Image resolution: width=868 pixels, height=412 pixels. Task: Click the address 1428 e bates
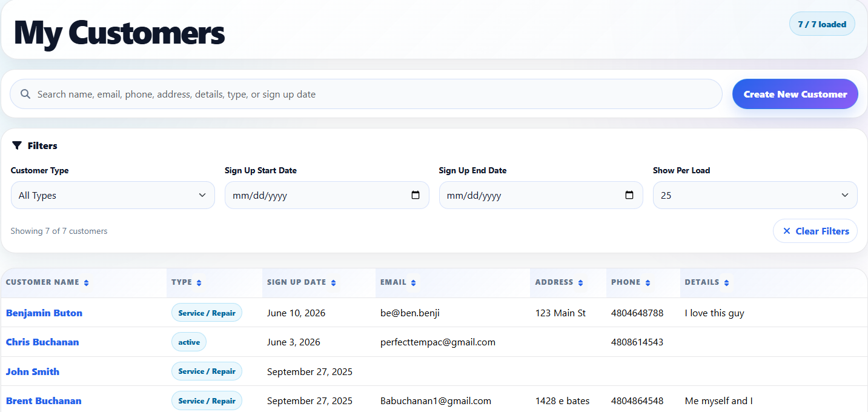562,400
